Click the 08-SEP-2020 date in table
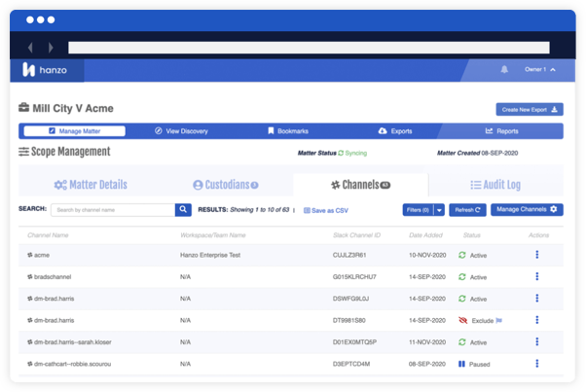586x392 pixels. pos(427,364)
